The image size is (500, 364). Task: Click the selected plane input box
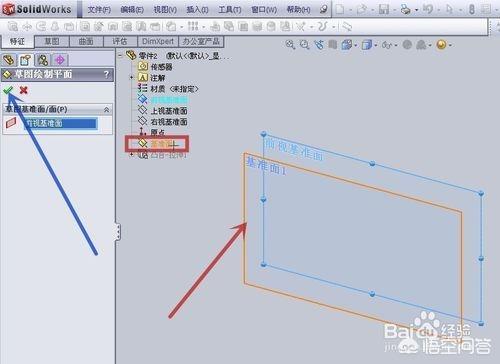click(x=60, y=123)
